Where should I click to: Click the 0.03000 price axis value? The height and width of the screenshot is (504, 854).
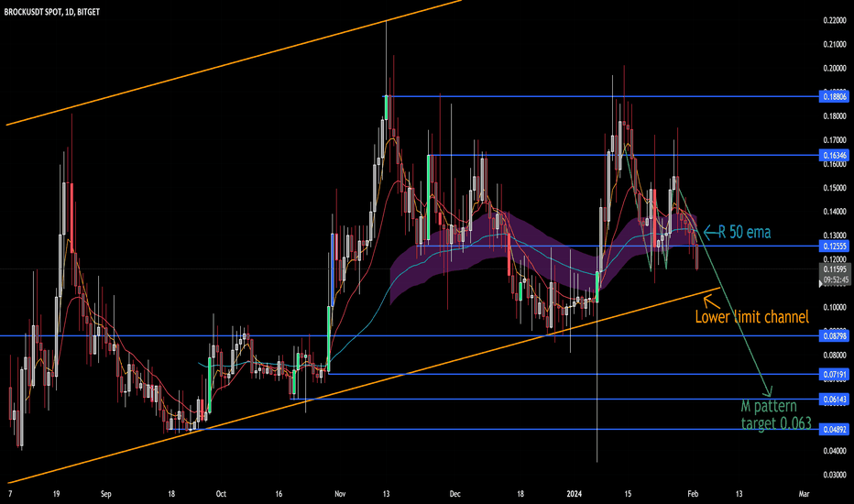[x=835, y=475]
